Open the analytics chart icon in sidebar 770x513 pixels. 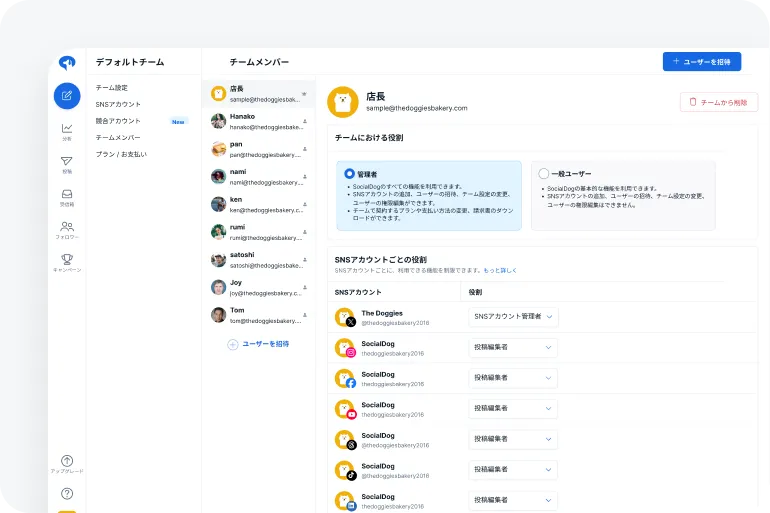point(67,129)
